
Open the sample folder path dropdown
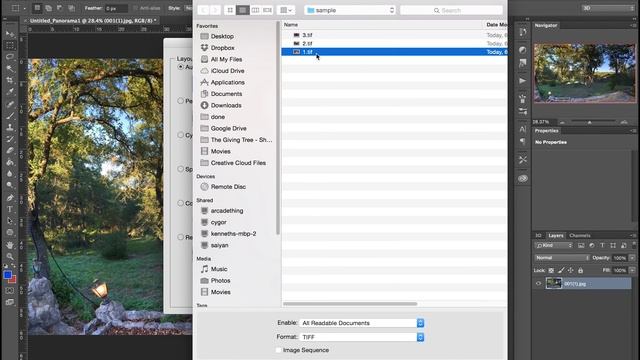click(x=350, y=10)
